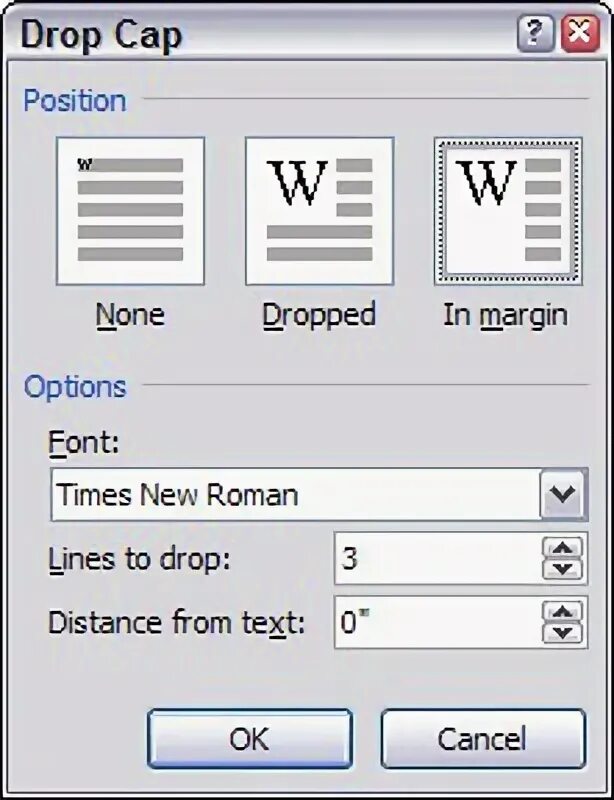Decrease Distance from text value
This screenshot has height=800, width=614.
click(x=563, y=633)
